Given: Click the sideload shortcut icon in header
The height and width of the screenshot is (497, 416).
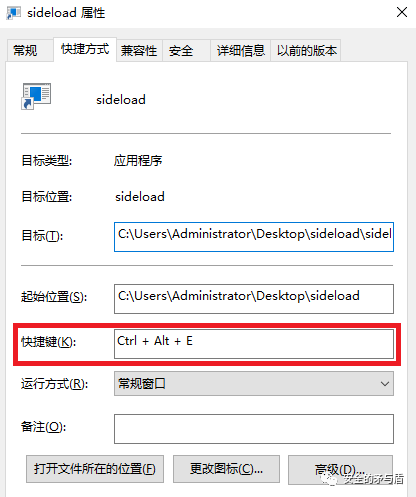Looking at the screenshot, I should click(36, 96).
